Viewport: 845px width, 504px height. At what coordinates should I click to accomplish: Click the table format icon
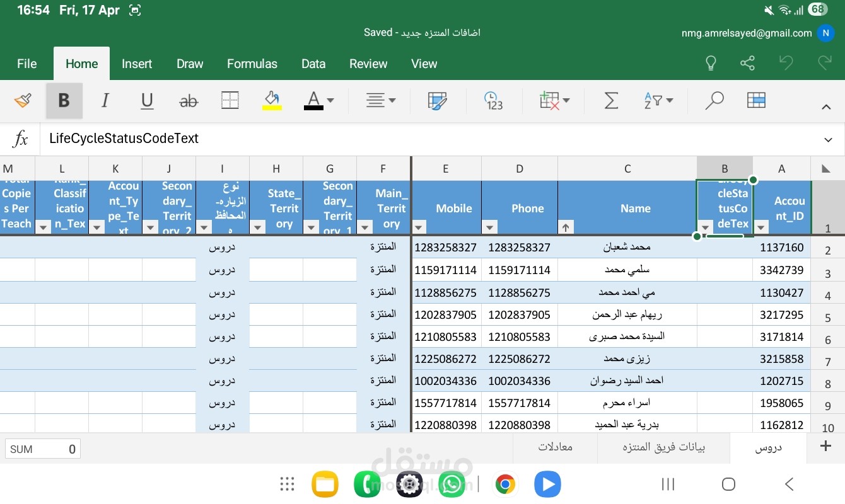756,100
